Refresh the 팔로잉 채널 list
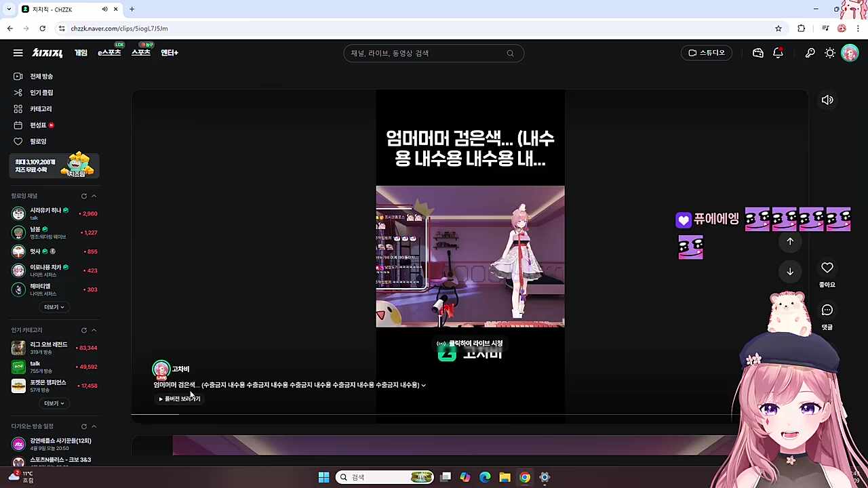The height and width of the screenshot is (488, 868). (84, 196)
